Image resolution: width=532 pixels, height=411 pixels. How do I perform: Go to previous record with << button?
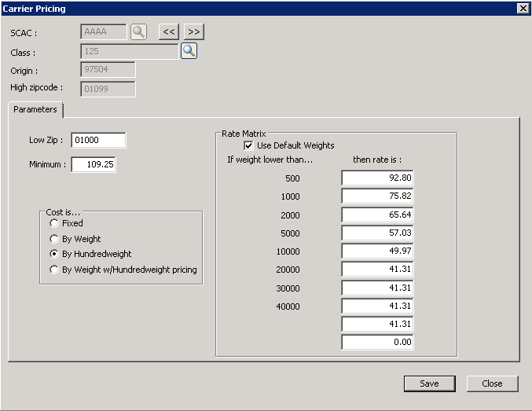coord(169,32)
